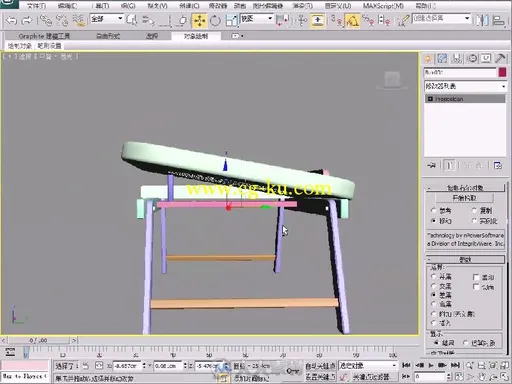Screen dimensions: 512x384
Task: Open the 文件(F) menu
Action: (36, 6)
